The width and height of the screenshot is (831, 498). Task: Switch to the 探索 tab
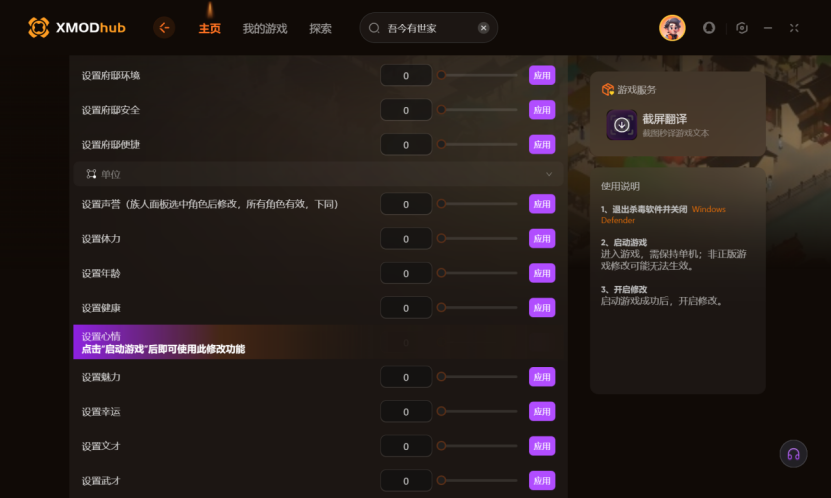click(320, 29)
